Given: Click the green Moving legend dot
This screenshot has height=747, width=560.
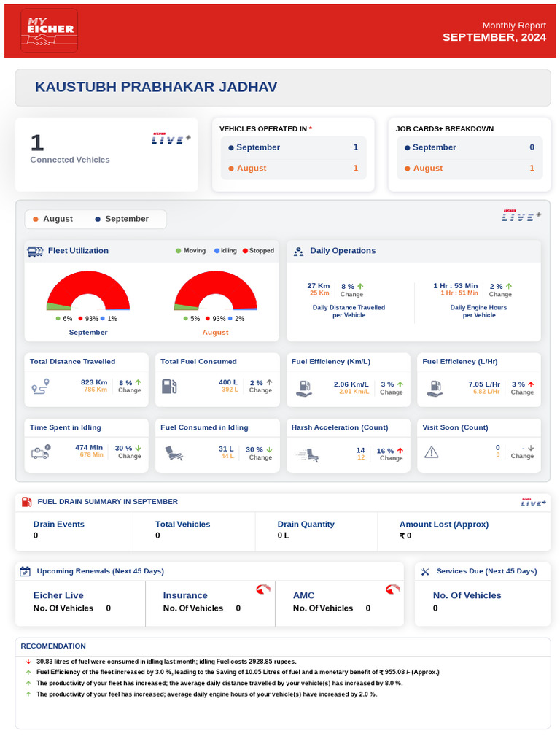Looking at the screenshot, I should [178, 251].
